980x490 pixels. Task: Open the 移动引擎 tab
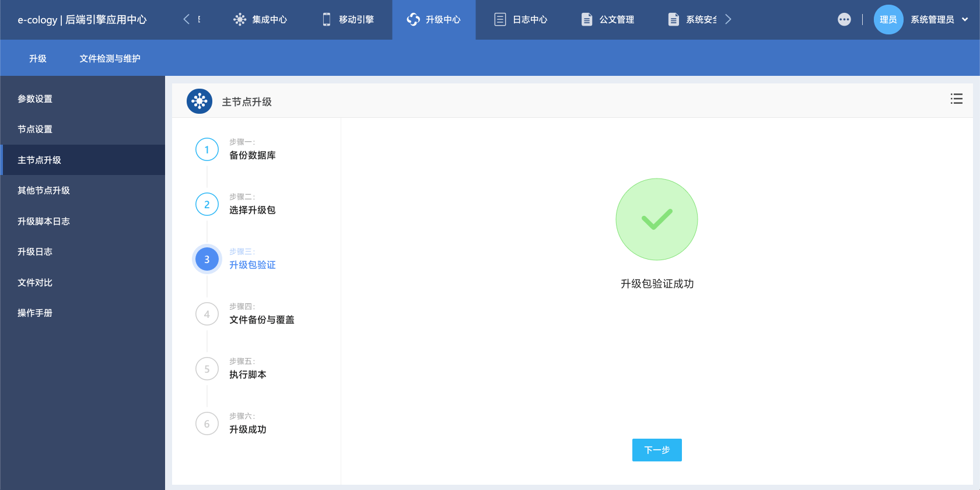pyautogui.click(x=348, y=19)
